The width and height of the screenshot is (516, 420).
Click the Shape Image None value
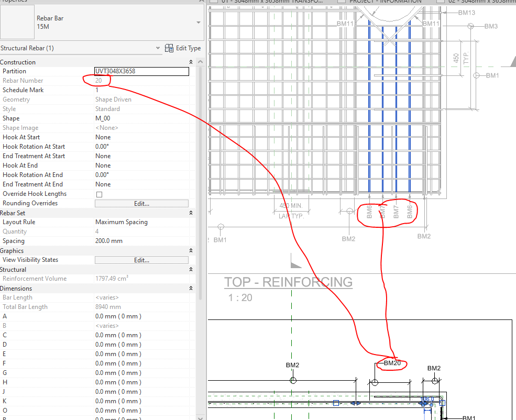click(x=107, y=128)
